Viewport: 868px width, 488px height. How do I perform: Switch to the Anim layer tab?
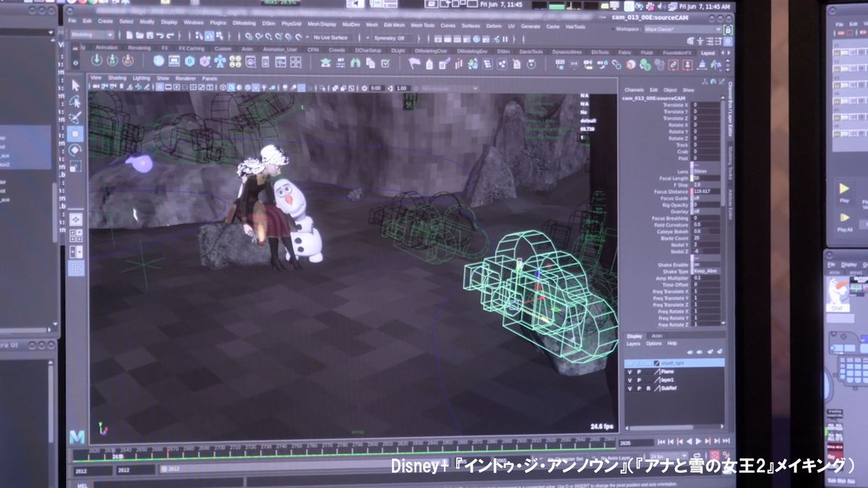point(656,336)
